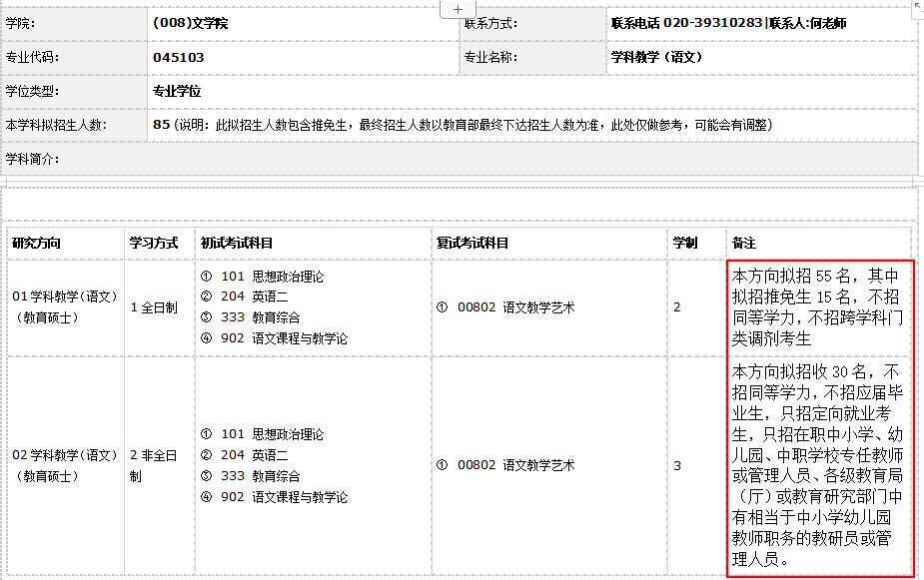The image size is (924, 580).
Task: Click the 复试考试科目 column header
Action: pyautogui.click(x=472, y=243)
